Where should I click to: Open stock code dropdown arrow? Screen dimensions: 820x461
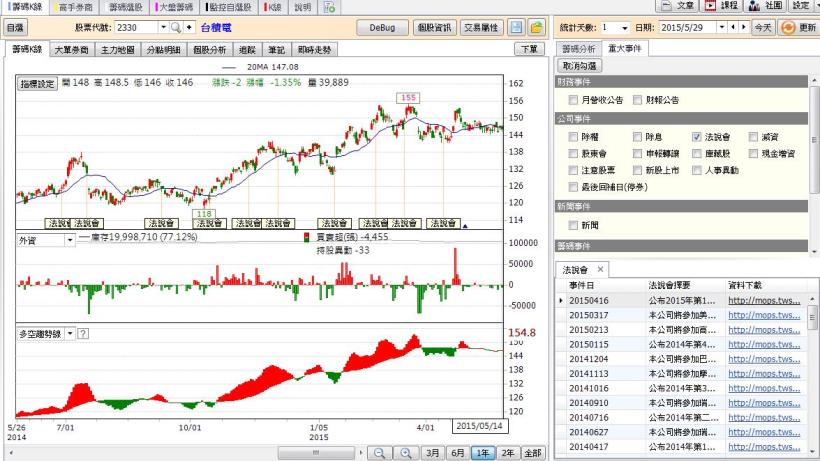(x=163, y=27)
